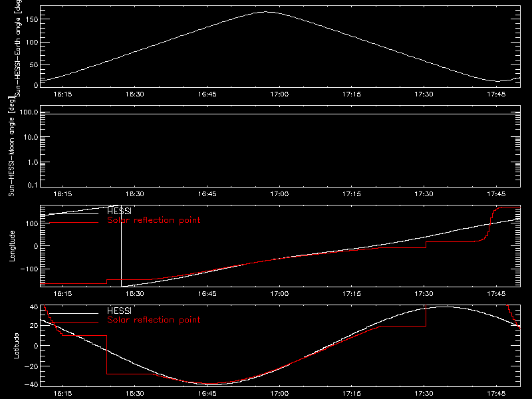Click 17:30 time label under Longitude plot
The width and height of the screenshot is (532, 399).
424,294
